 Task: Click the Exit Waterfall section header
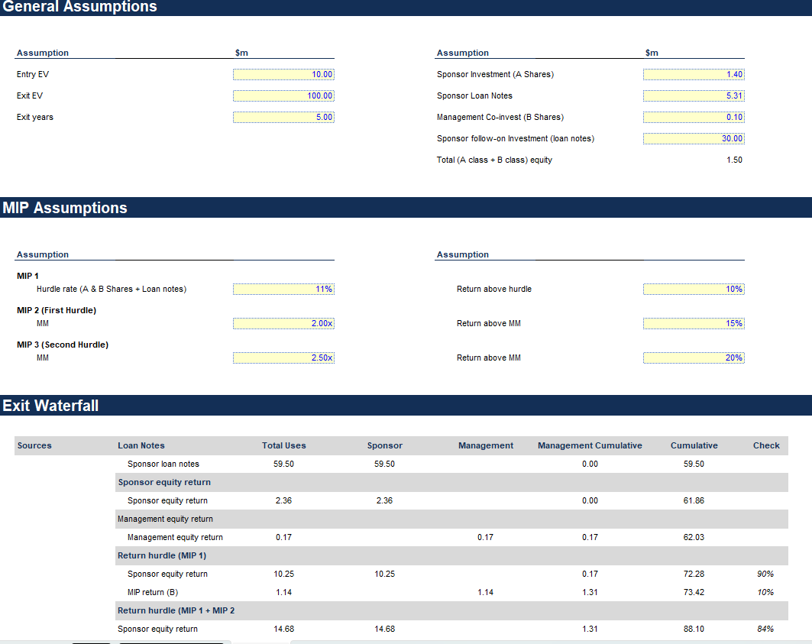[x=406, y=405]
